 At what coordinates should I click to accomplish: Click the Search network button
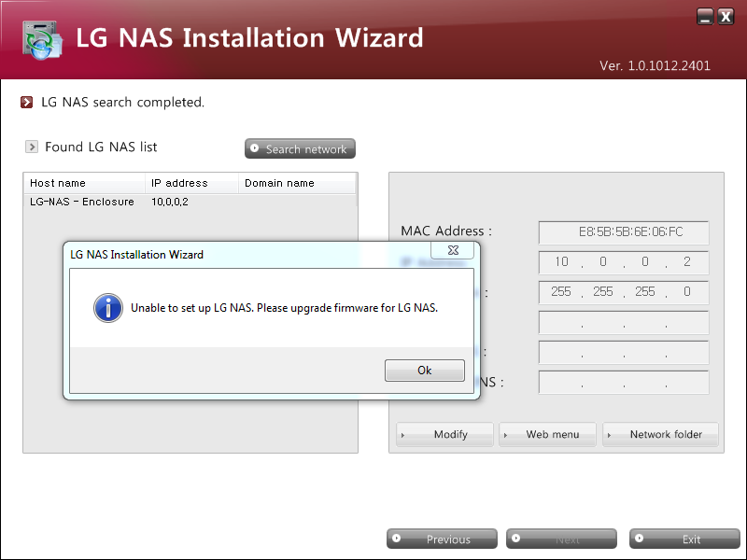[300, 148]
